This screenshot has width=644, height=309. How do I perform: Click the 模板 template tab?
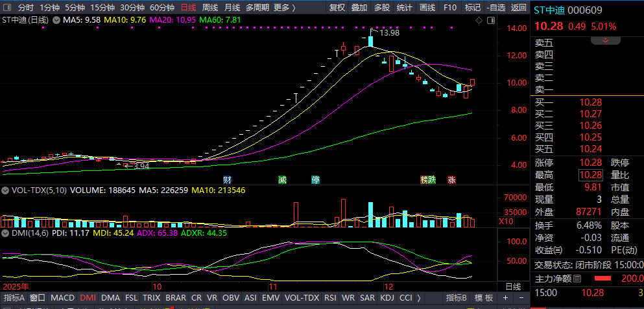point(483,297)
